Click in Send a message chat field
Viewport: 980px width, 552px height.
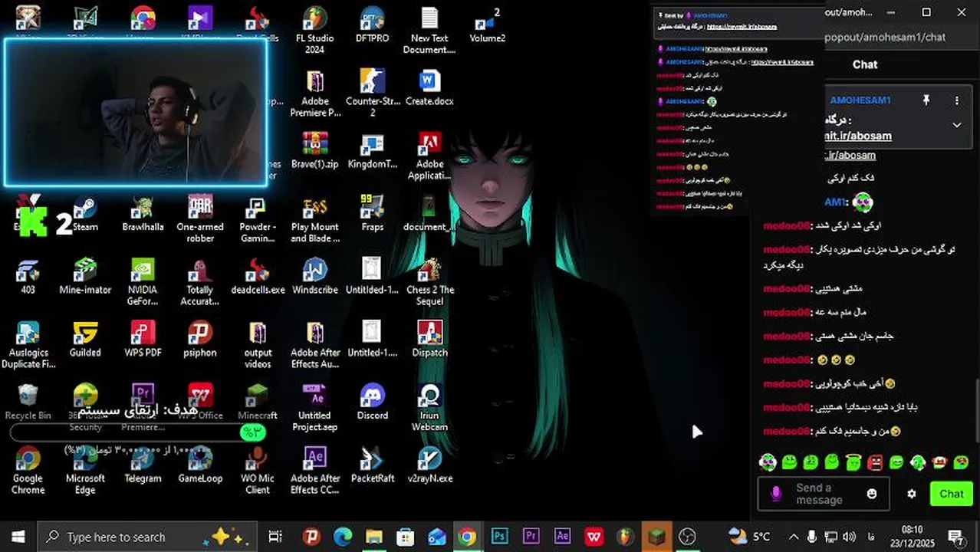coord(823,494)
